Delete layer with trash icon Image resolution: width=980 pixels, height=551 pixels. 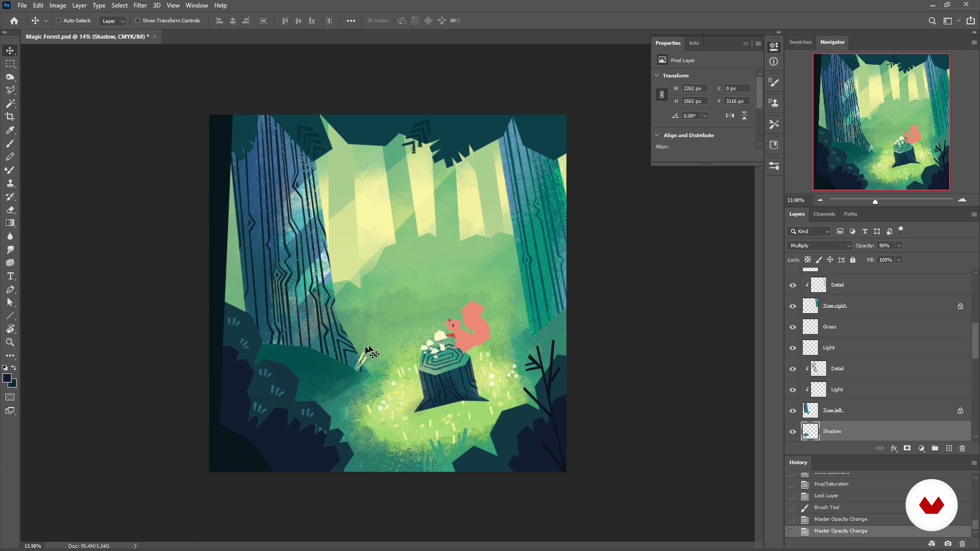click(x=962, y=448)
